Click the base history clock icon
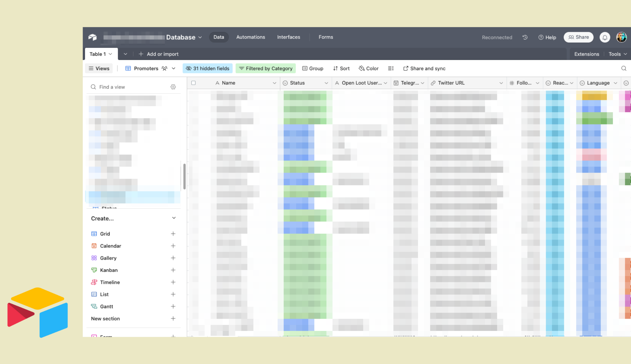Viewport: 631px width, 364px height. click(525, 37)
